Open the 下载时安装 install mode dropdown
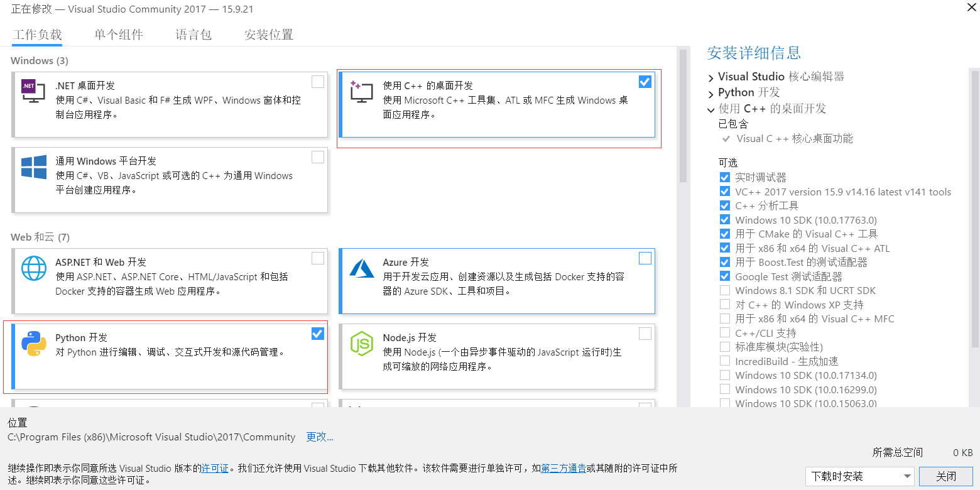Screen dimensions: 980x490 (x=859, y=476)
